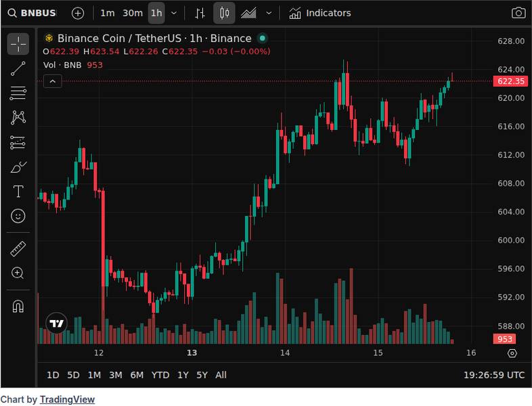This screenshot has height=406, width=532.
Task: Click the 14 date label on time axis
Action: point(285,353)
